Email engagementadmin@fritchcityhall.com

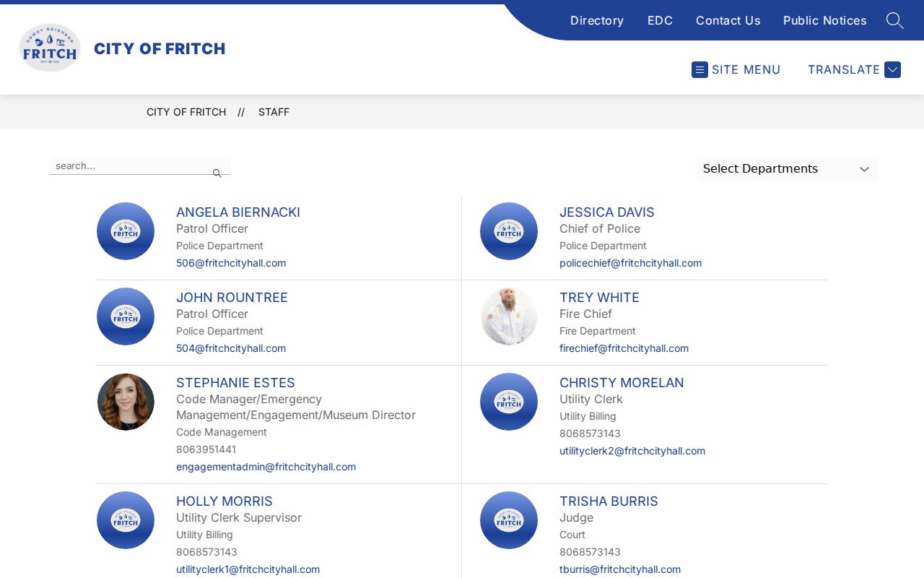[x=266, y=467]
